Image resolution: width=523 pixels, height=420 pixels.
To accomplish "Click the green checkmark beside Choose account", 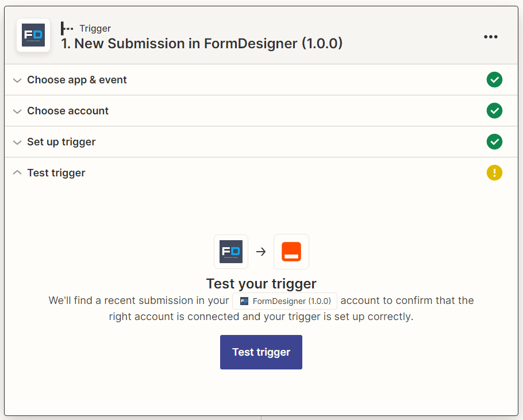I will click(x=494, y=110).
